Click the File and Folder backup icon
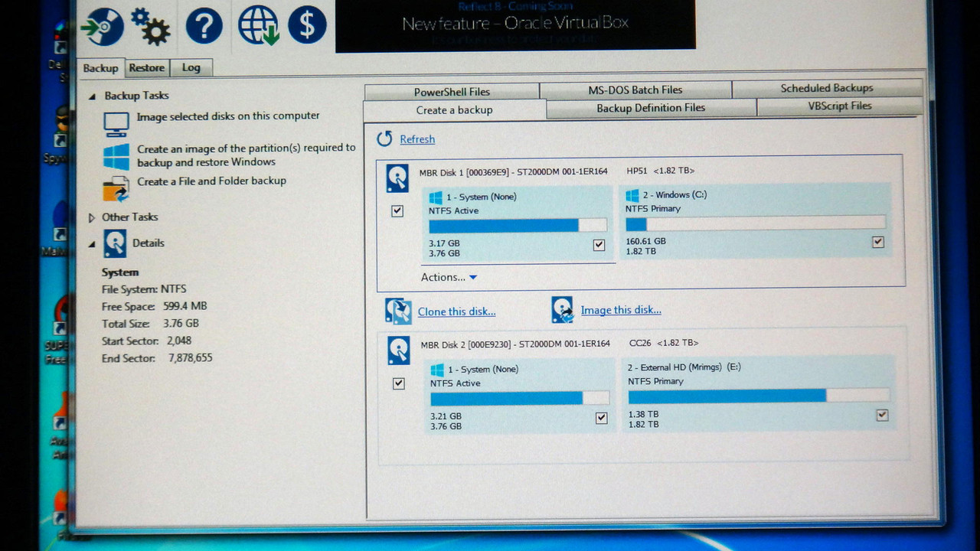The image size is (980, 551). [116, 188]
